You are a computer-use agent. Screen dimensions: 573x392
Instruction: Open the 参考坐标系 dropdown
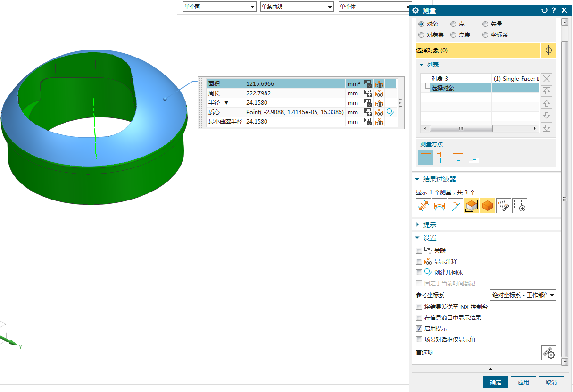[523, 295]
